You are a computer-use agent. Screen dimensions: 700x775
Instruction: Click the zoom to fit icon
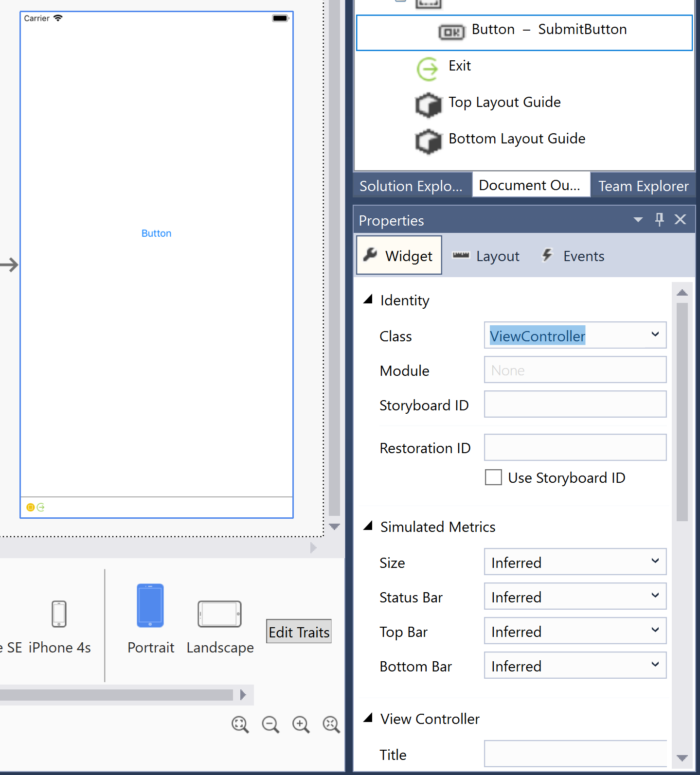tap(240, 724)
